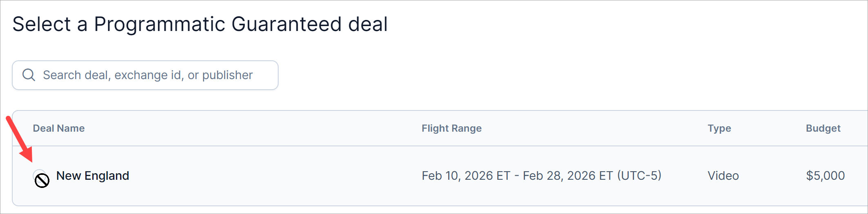868x214 pixels.
Task: Click the Feb 28, 2026 end date
Action: (x=567, y=176)
